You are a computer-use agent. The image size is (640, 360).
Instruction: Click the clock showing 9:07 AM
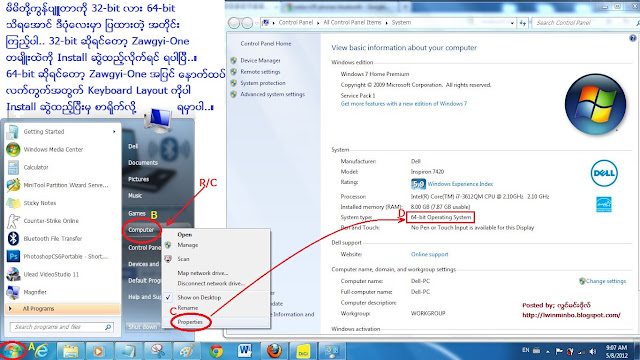[616, 351]
